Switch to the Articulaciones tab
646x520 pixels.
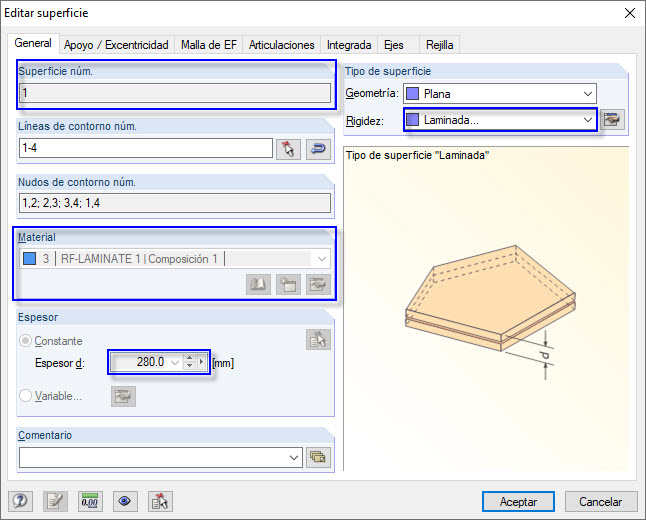(x=282, y=45)
